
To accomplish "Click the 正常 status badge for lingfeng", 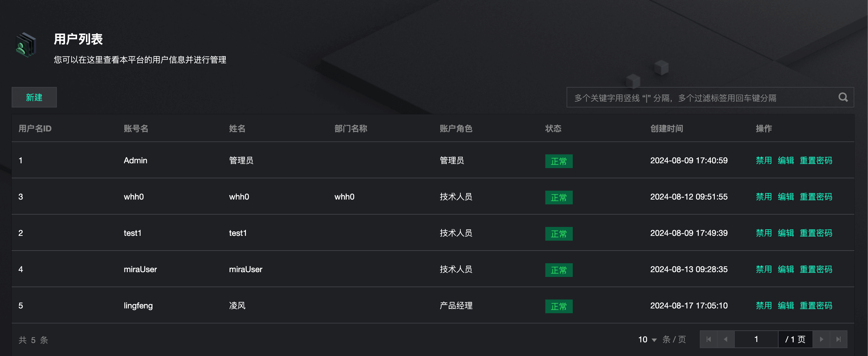I will pyautogui.click(x=559, y=306).
